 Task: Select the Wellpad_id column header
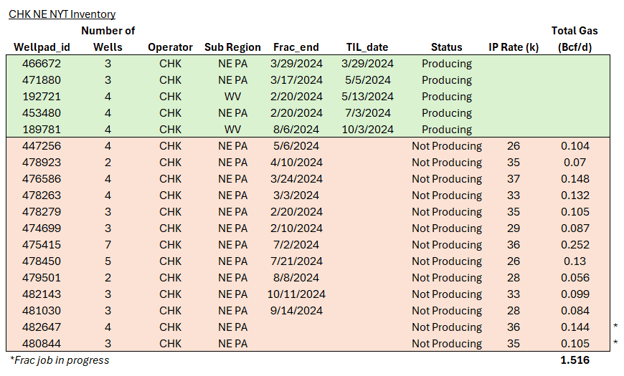[42, 47]
